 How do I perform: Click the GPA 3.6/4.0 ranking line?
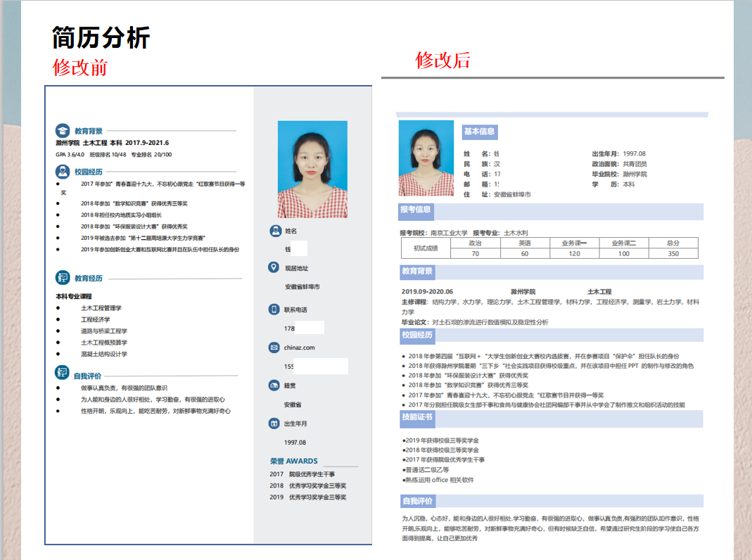[114, 154]
